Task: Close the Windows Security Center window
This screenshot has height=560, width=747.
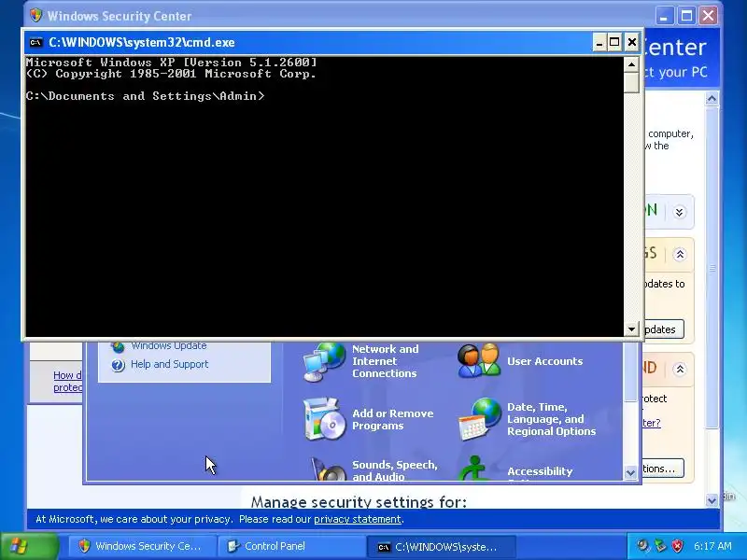Action: click(x=709, y=16)
